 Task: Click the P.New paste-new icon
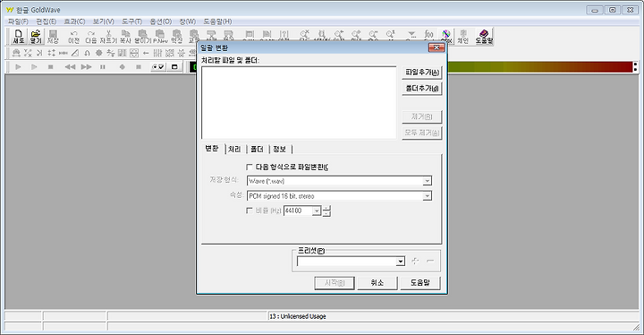pyautogui.click(x=160, y=36)
